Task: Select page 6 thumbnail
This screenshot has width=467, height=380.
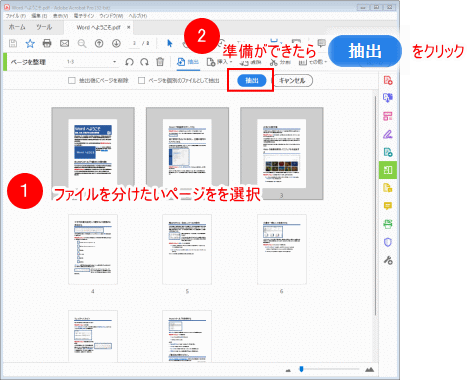Action: click(282, 249)
